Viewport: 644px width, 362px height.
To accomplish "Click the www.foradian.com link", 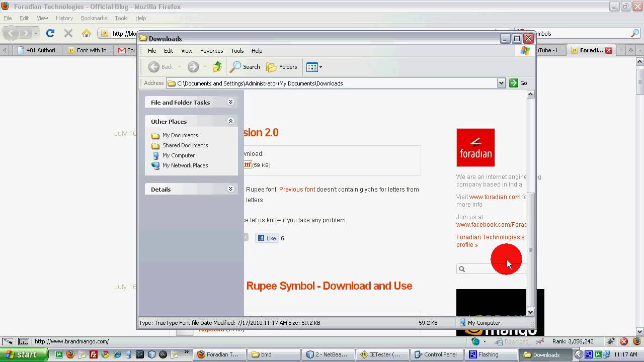I will [x=495, y=197].
